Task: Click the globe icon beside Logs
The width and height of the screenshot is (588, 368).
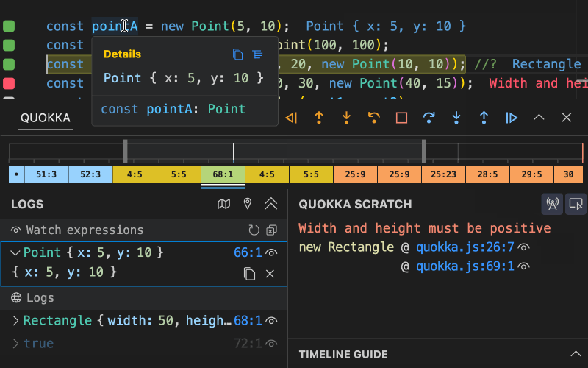Action: click(16, 298)
